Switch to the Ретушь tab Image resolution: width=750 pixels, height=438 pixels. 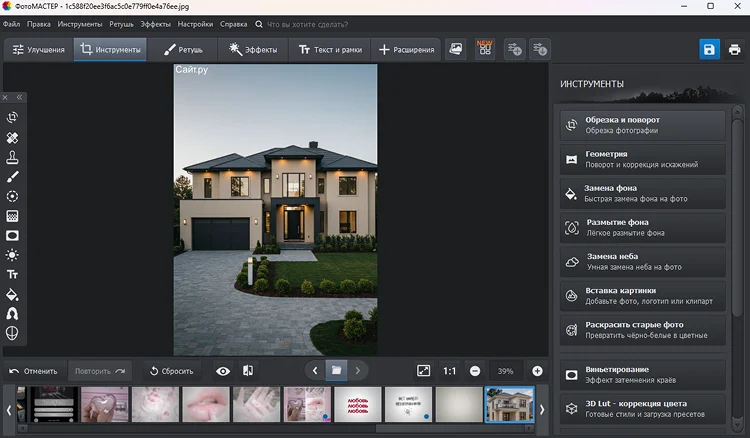tap(183, 50)
